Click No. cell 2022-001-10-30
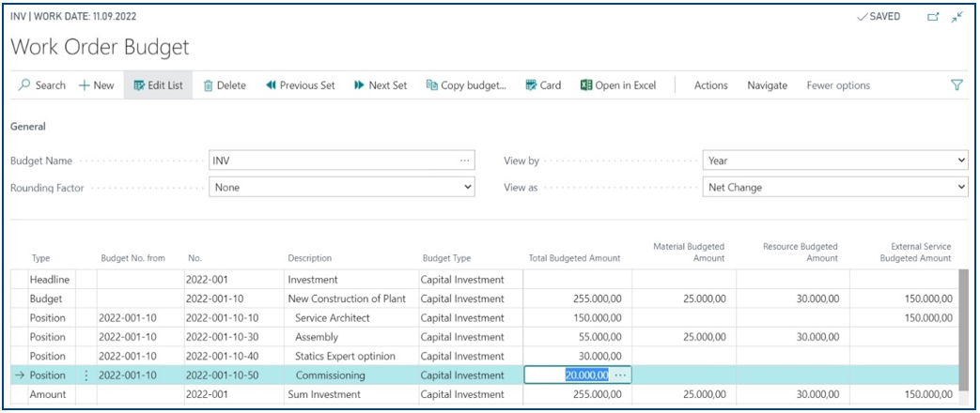This screenshot has height=413, width=980. (x=234, y=337)
